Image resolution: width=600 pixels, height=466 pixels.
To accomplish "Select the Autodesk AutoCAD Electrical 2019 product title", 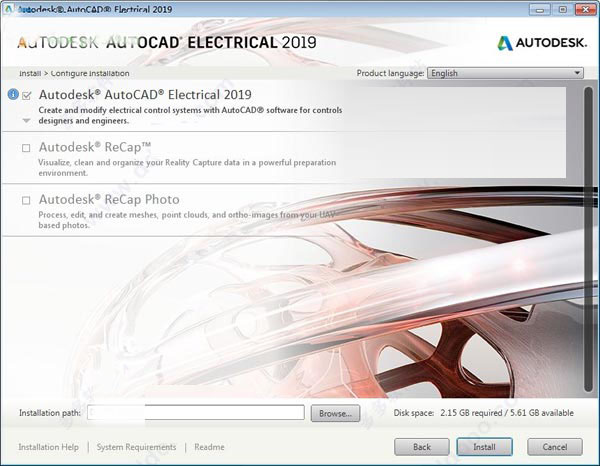I will click(145, 95).
